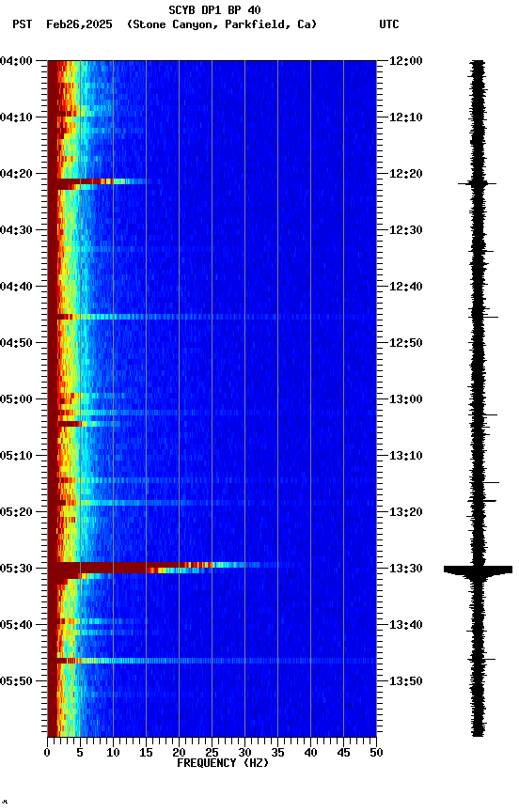
Task: Click the 05:10 PST time label
Action: (16, 456)
